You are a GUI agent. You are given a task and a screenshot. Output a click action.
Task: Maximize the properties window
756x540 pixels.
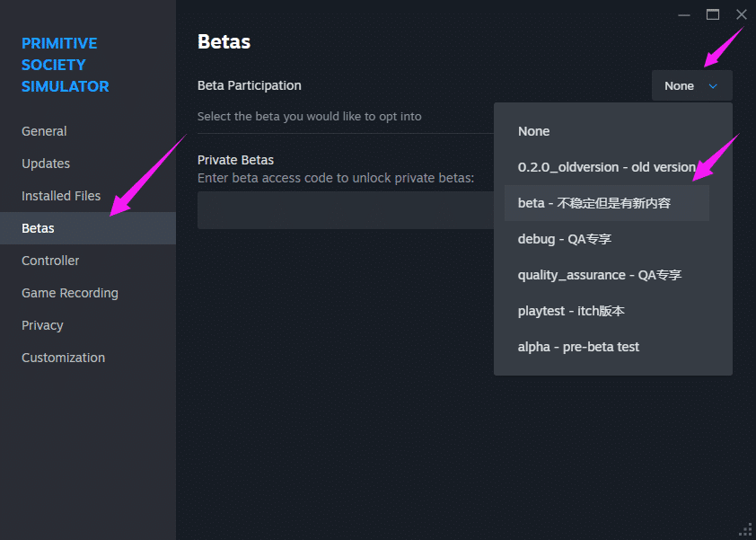713,15
